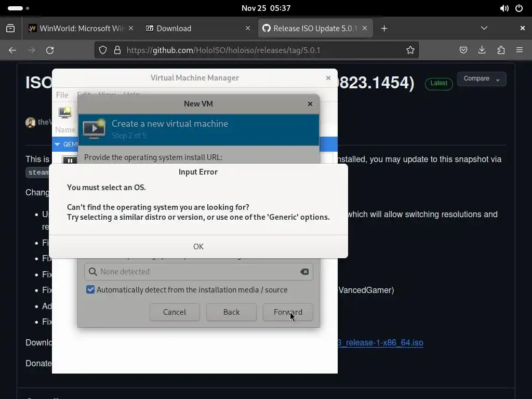Open a new browser tab
The height and width of the screenshot is (399, 532).
pyautogui.click(x=384, y=29)
